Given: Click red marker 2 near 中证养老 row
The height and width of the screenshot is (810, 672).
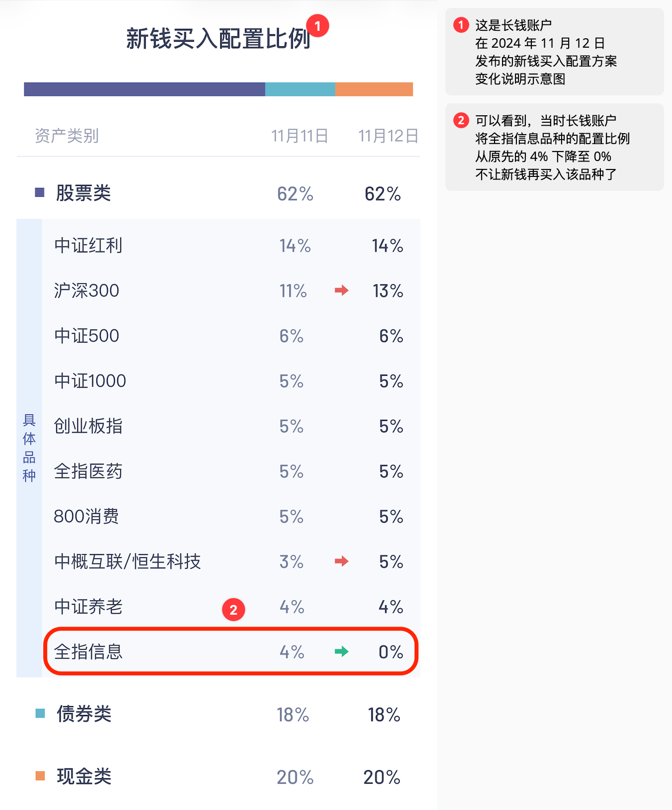Looking at the screenshot, I should pos(234,610).
